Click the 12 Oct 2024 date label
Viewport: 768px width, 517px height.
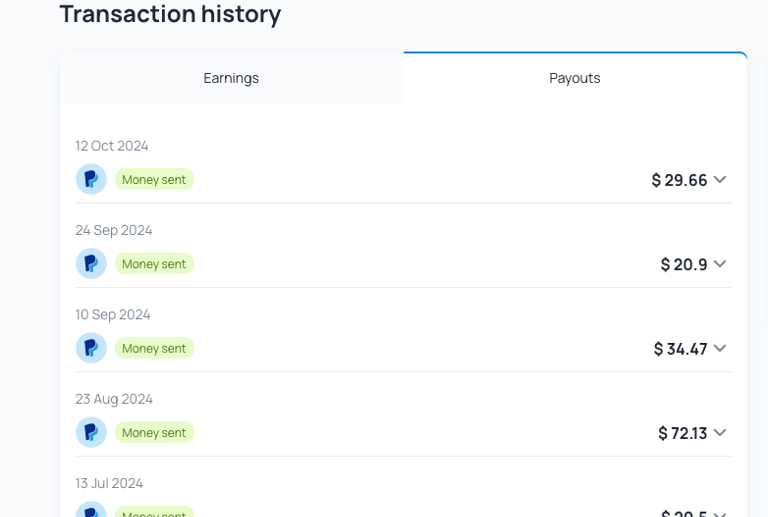click(x=112, y=146)
